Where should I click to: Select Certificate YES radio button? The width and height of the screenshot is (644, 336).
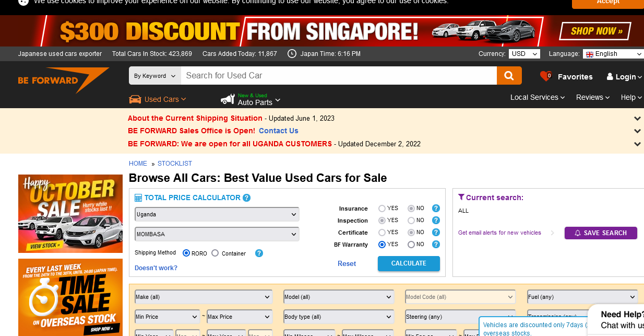[382, 233]
